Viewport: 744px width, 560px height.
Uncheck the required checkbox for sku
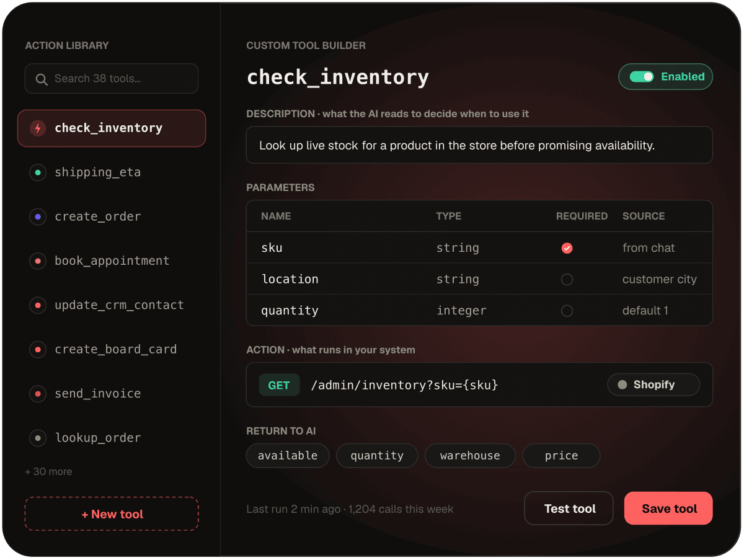coord(567,248)
